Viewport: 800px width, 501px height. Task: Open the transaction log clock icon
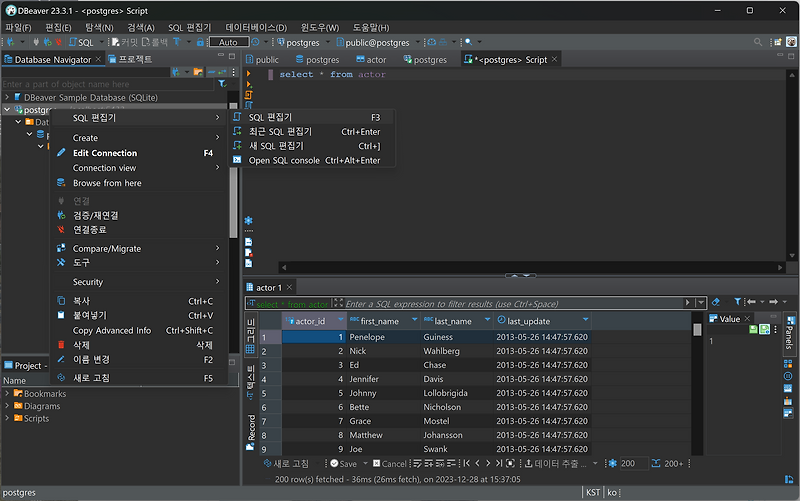point(255,42)
